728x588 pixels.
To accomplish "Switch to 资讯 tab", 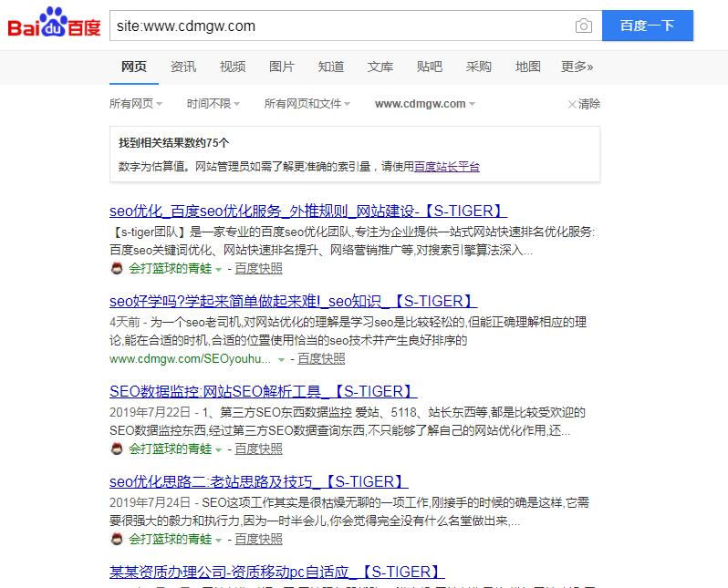I will point(183,67).
